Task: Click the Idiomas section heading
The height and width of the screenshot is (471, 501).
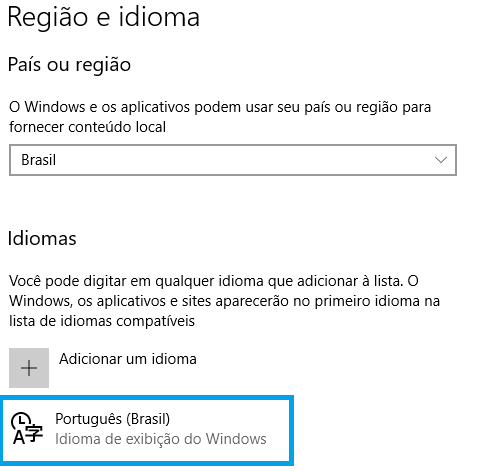Action: coord(42,238)
